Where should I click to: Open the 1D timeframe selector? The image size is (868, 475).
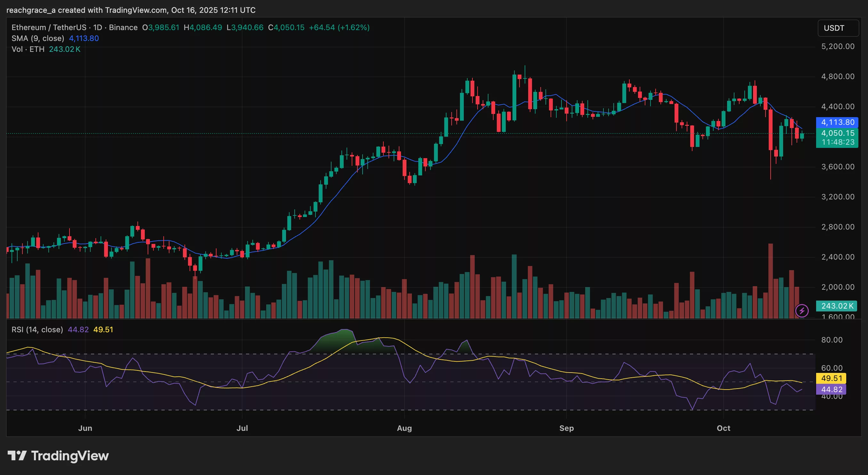(x=98, y=27)
